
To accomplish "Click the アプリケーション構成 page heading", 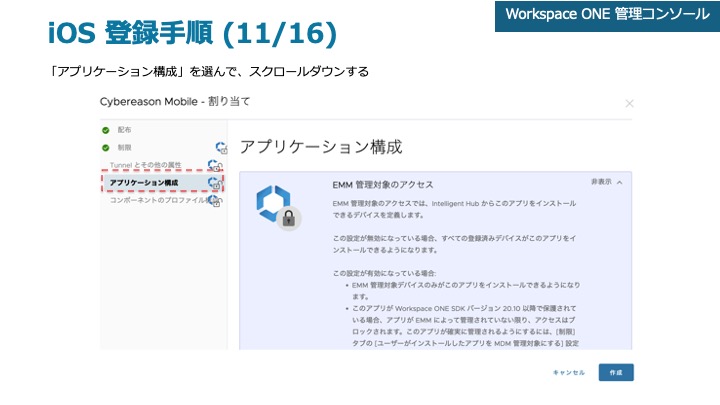I will [x=321, y=147].
